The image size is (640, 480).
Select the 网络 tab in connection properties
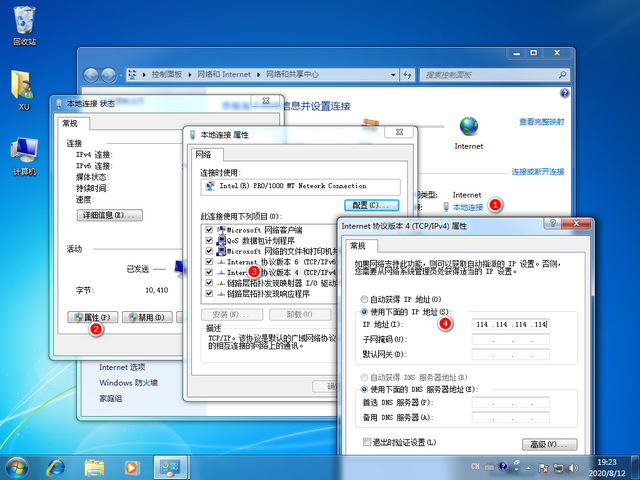pos(204,154)
